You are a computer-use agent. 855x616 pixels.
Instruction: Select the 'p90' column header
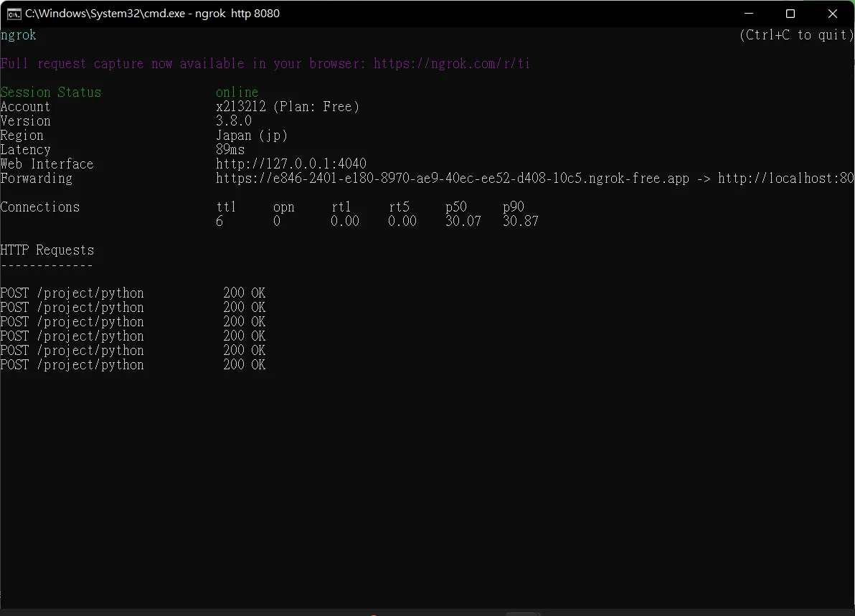514,207
